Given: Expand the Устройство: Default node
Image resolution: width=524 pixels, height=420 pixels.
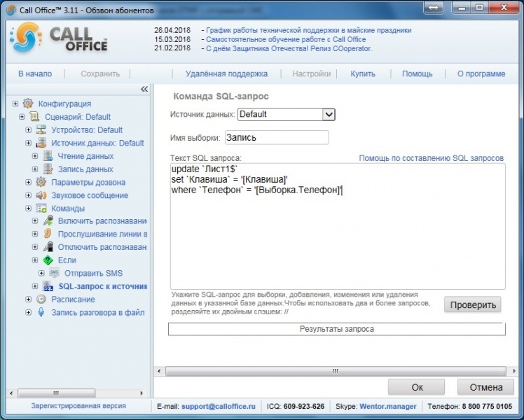Looking at the screenshot, I should click(x=29, y=129).
